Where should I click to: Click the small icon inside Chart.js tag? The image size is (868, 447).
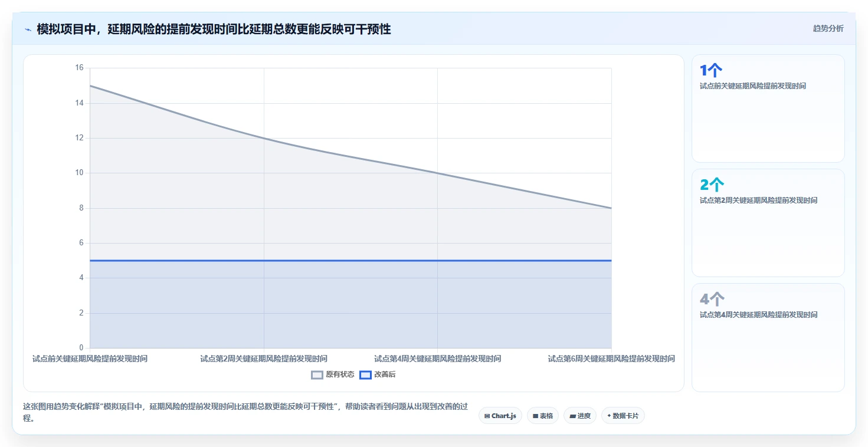[x=487, y=416]
